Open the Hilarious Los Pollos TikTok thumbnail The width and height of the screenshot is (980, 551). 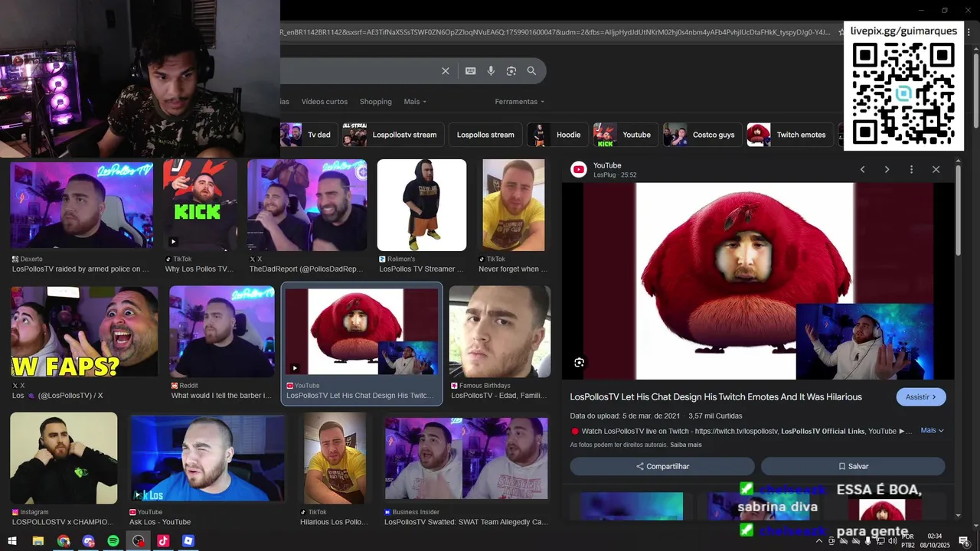tap(335, 458)
